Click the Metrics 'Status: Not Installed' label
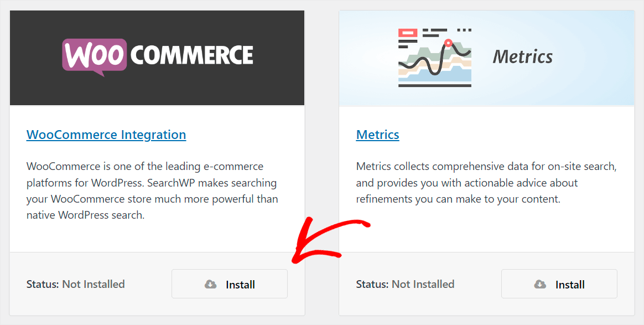Image resolution: width=644 pixels, height=325 pixels. [x=406, y=284]
